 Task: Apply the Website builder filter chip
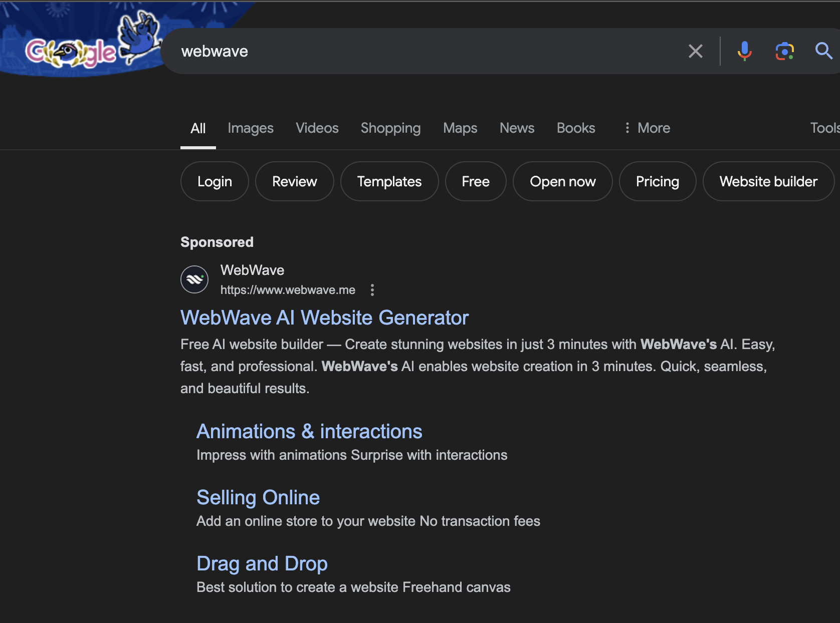(x=769, y=181)
